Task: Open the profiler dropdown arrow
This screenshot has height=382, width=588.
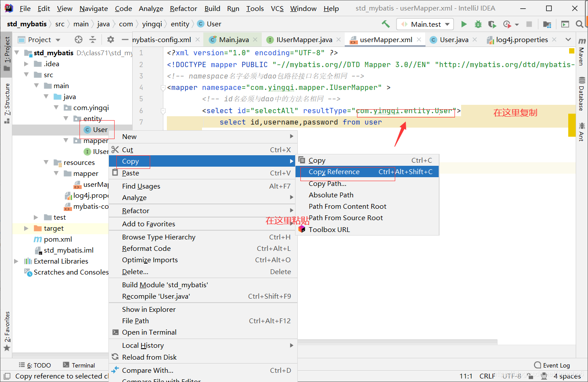Action: tap(517, 25)
